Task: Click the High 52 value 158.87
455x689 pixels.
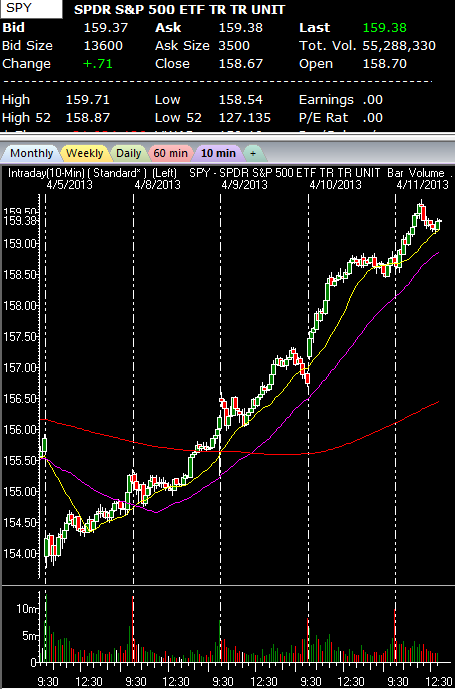Action: (87, 118)
